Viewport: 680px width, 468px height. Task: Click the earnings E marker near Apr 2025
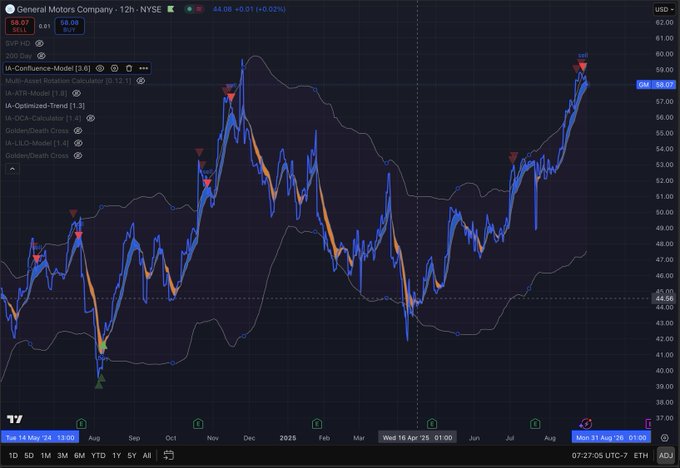[432, 423]
